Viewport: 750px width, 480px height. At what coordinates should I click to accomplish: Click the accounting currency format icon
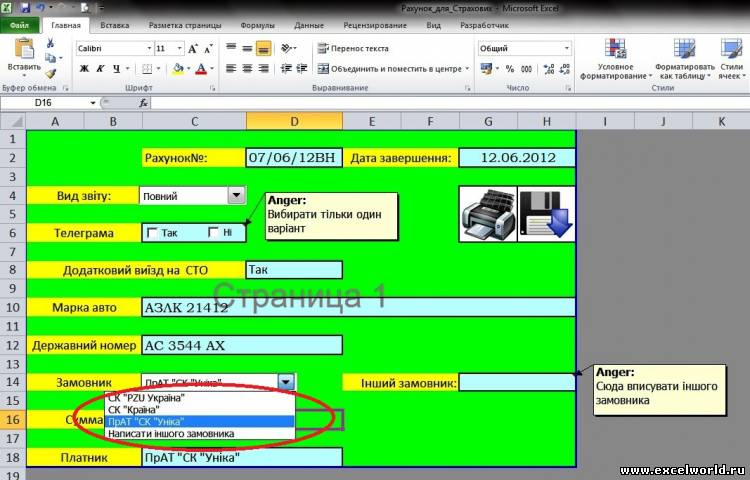pos(486,69)
